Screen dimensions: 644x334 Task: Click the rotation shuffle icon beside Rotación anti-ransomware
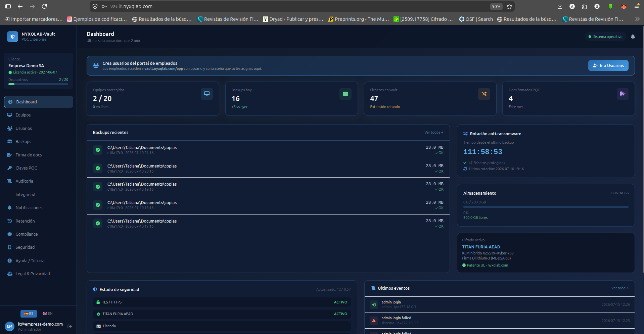click(465, 134)
